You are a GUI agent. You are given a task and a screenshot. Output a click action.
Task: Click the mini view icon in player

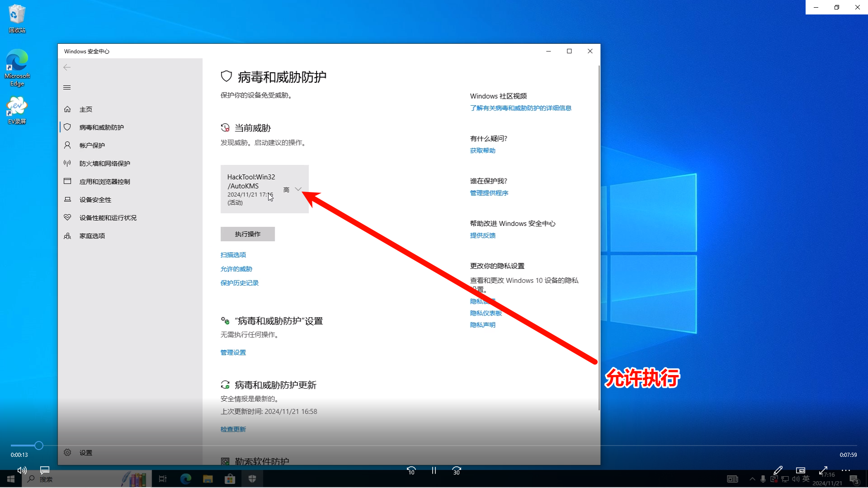click(x=801, y=470)
